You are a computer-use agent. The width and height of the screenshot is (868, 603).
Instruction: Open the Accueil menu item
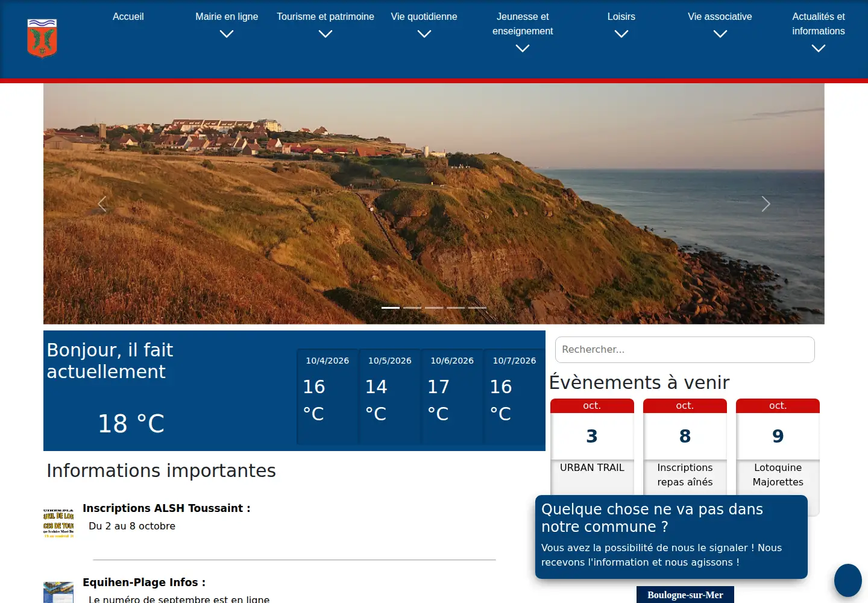pos(128,17)
